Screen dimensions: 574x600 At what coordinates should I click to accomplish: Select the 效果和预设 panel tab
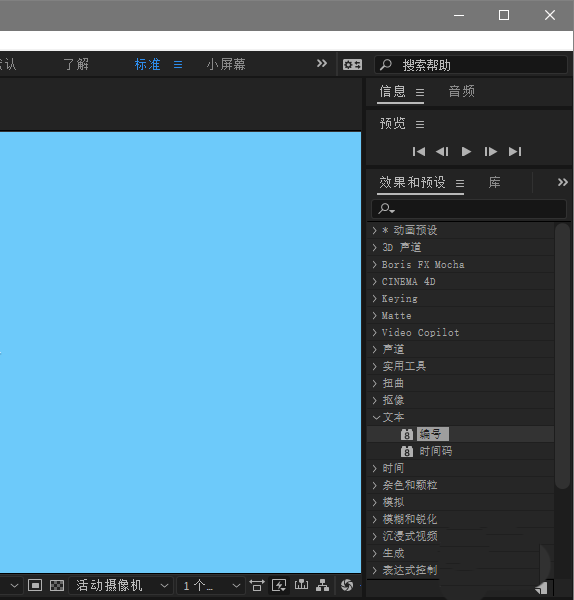[413, 183]
